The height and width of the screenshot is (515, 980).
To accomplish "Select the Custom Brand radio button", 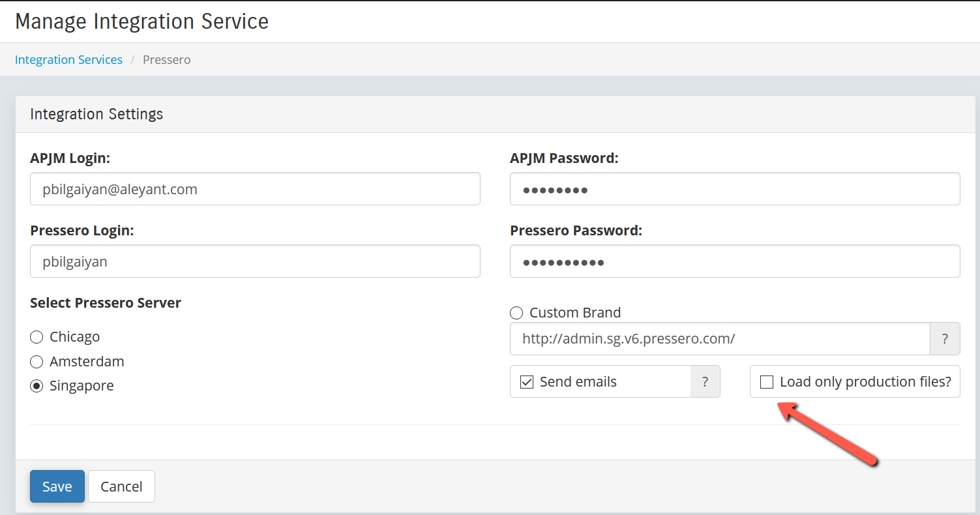I will (516, 313).
